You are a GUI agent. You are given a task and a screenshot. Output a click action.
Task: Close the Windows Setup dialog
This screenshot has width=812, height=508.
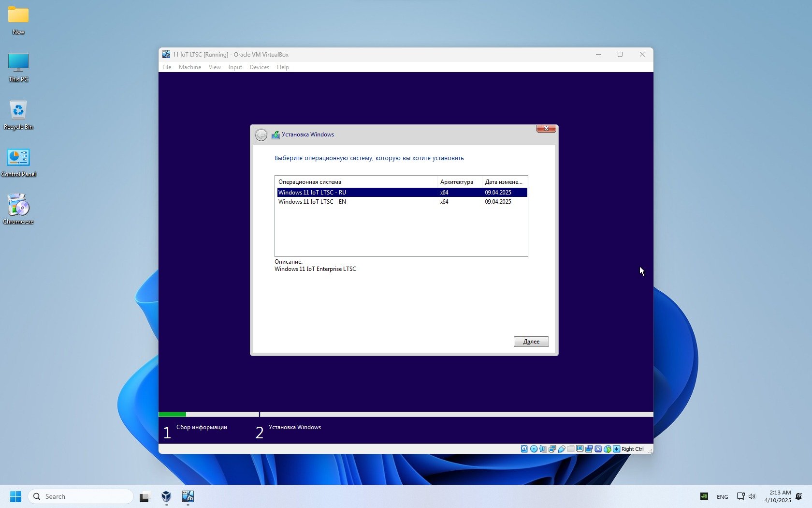(x=546, y=128)
